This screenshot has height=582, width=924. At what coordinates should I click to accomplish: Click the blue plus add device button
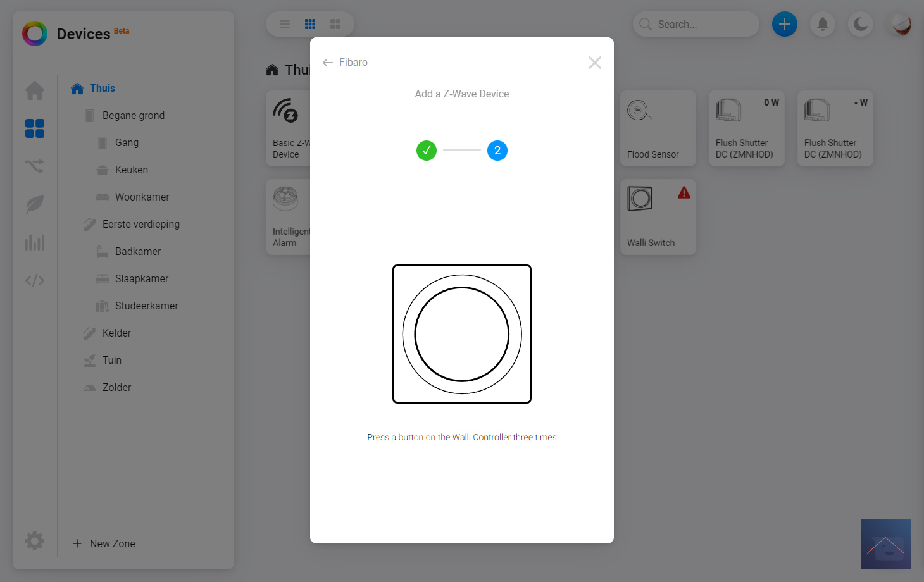785,24
